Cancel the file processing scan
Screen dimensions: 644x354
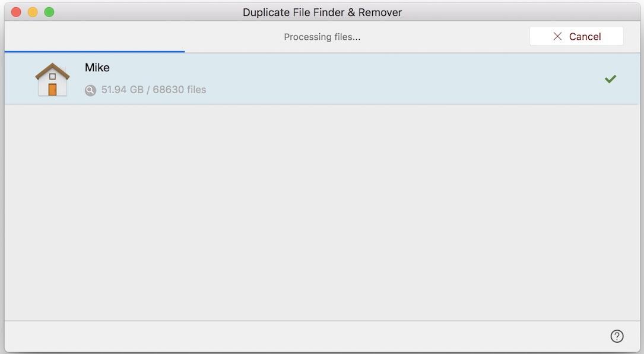point(576,36)
